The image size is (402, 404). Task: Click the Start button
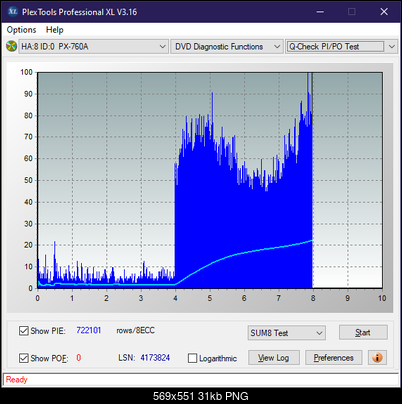363,332
